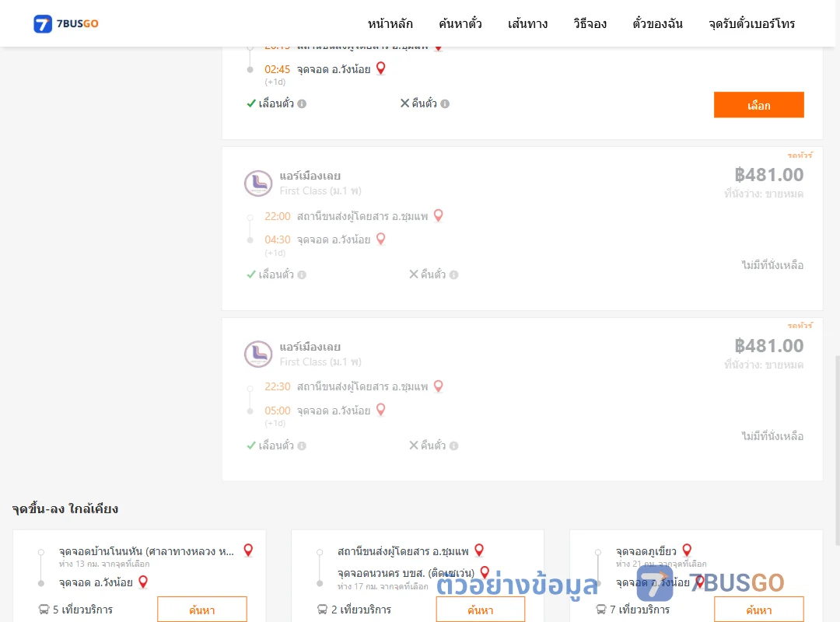Click รถทัวร์ tag on 22:00 trip card
The width and height of the screenshot is (840, 622).
pos(800,155)
